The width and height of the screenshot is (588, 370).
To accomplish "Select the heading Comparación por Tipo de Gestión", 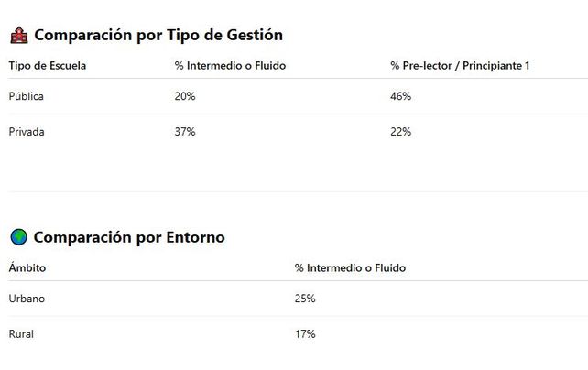I will click(x=158, y=35).
